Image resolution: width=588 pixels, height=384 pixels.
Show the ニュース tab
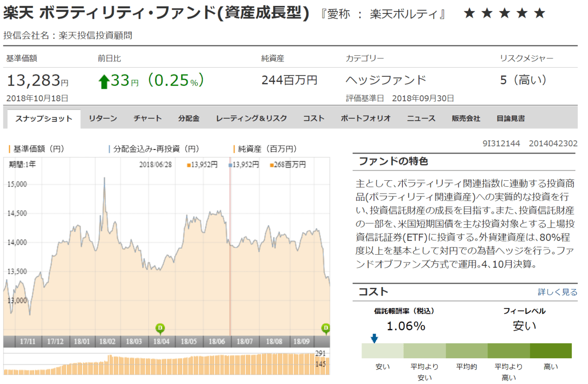coord(421,118)
